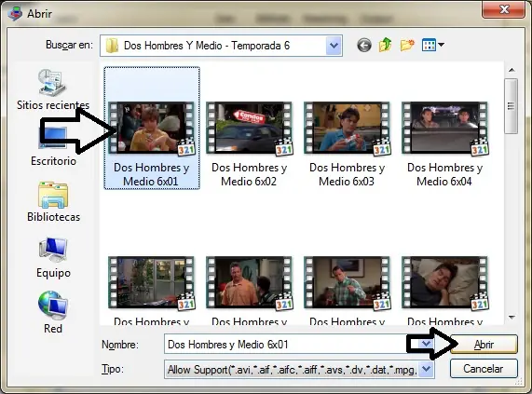
Task: Click the scrollbar down arrow
Action: coord(512,318)
